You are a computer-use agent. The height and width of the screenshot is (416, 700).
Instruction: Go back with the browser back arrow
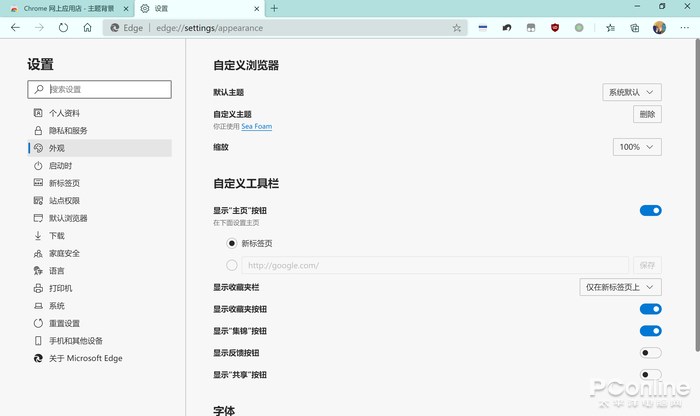point(16,28)
